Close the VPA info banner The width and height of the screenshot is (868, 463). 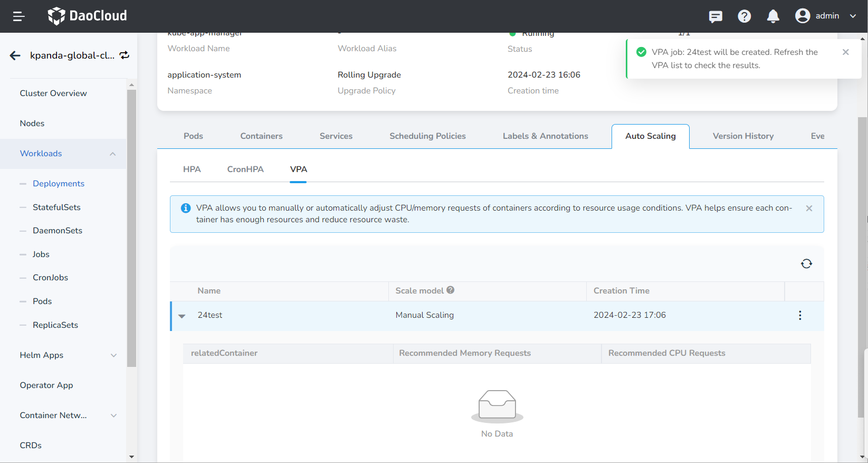809,209
